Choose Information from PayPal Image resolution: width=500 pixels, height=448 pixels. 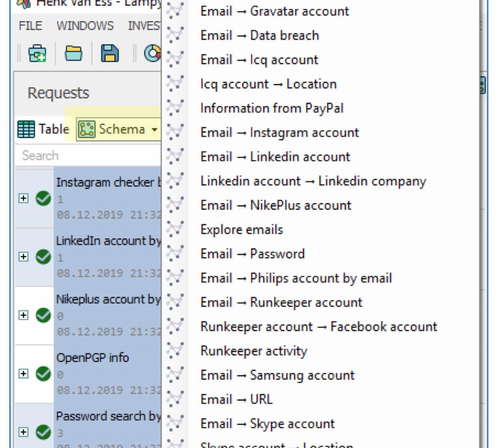pyautogui.click(x=272, y=108)
